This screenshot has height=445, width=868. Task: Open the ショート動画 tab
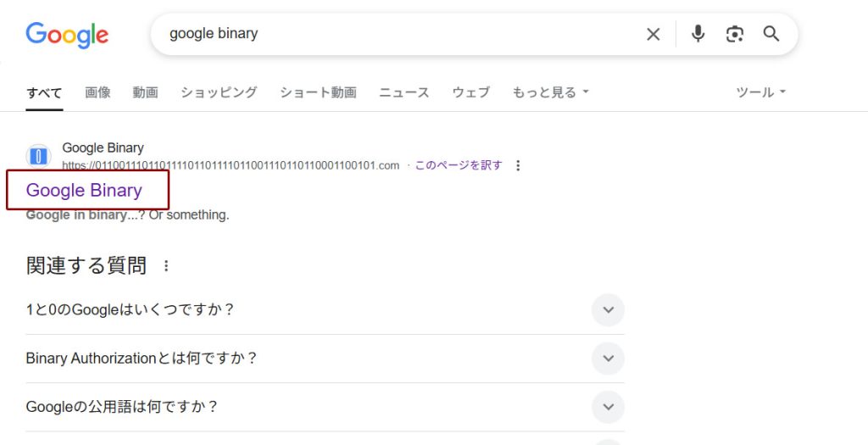click(318, 92)
